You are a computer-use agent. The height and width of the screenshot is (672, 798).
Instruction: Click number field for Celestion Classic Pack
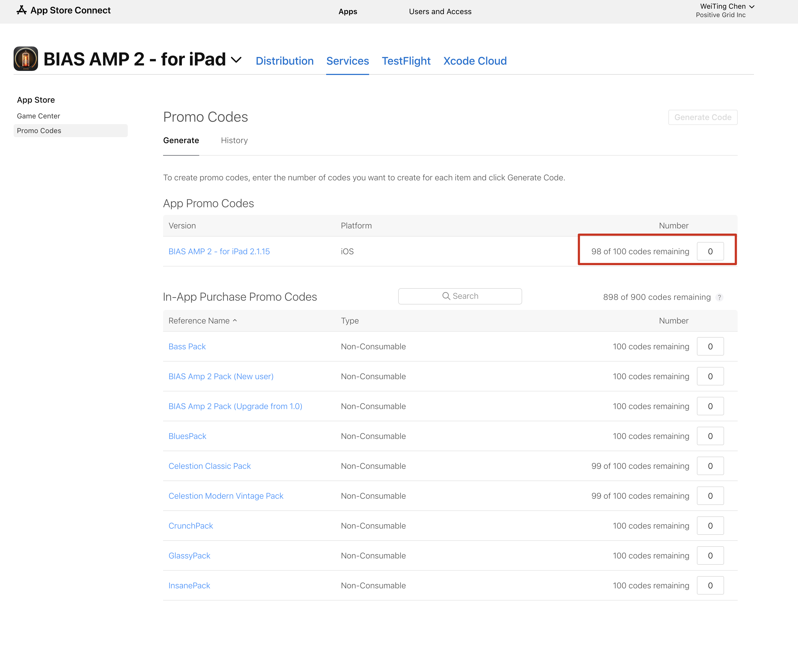[x=710, y=466]
